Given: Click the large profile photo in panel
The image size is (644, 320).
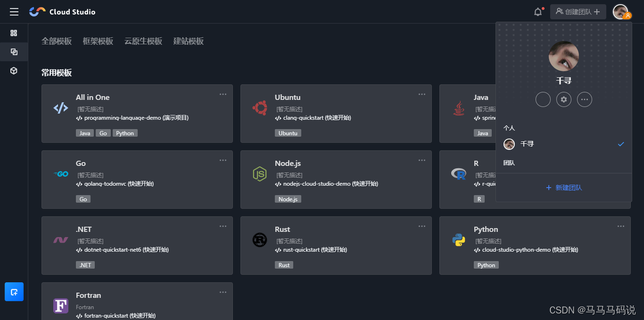Looking at the screenshot, I should coord(563,56).
